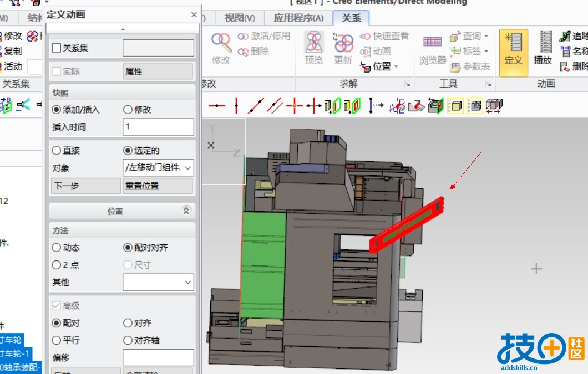The image size is (588, 374).
Task: Open the 预览 solve tool
Action: point(314,48)
